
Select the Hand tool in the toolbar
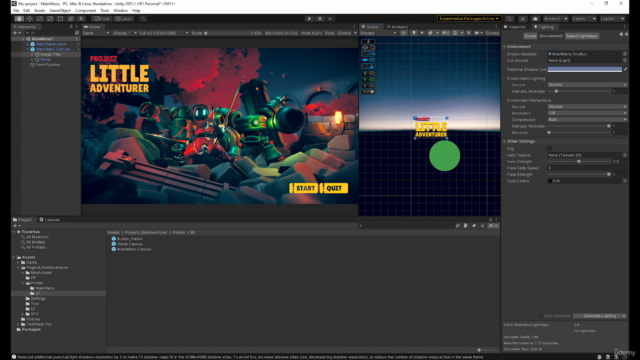tap(19, 19)
